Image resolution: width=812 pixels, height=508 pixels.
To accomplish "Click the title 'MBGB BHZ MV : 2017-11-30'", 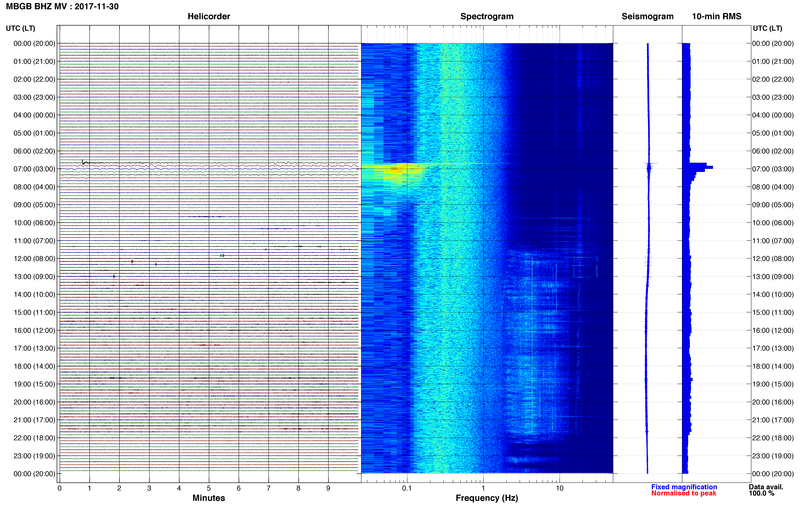I will [62, 6].
